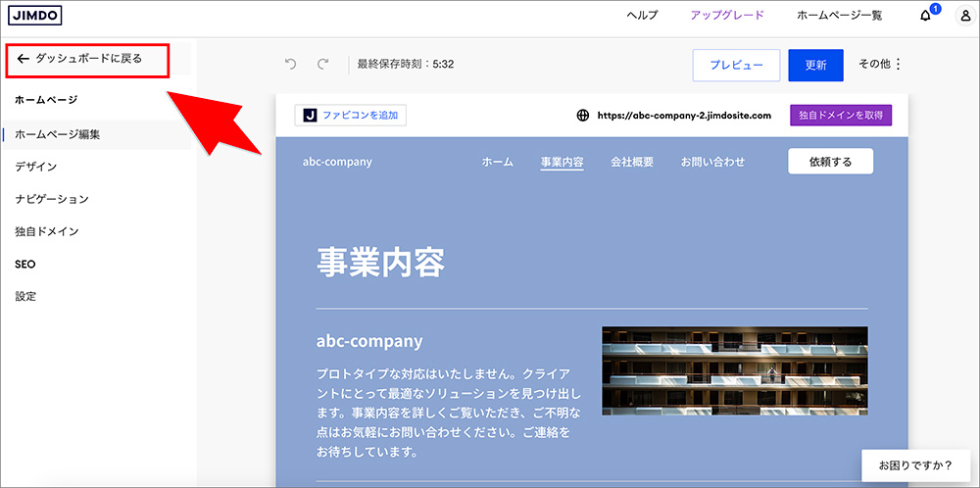This screenshot has height=488, width=980.
Task: Open ヘルプ in top bar
Action: point(643,17)
